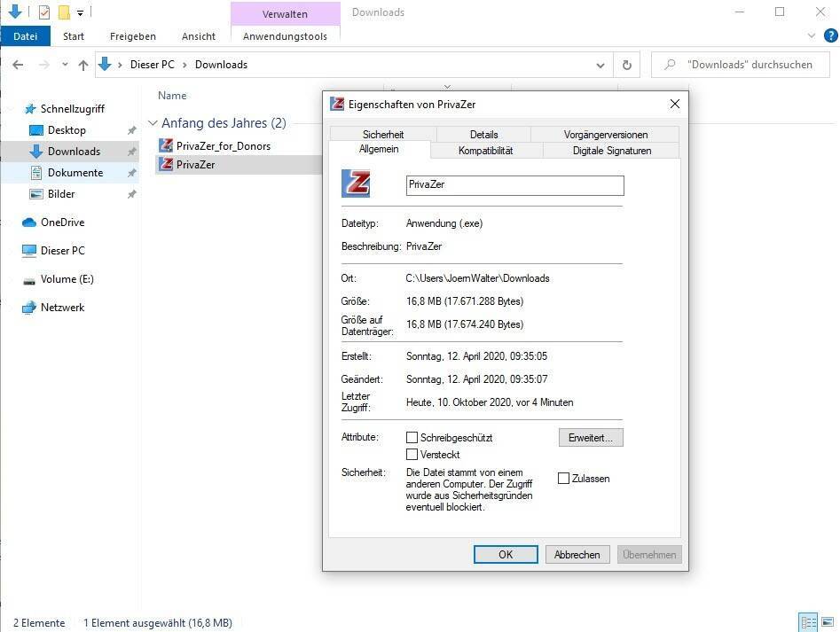Check the Versteckt attribute checkbox
Image resolution: width=840 pixels, height=632 pixels.
(412, 455)
